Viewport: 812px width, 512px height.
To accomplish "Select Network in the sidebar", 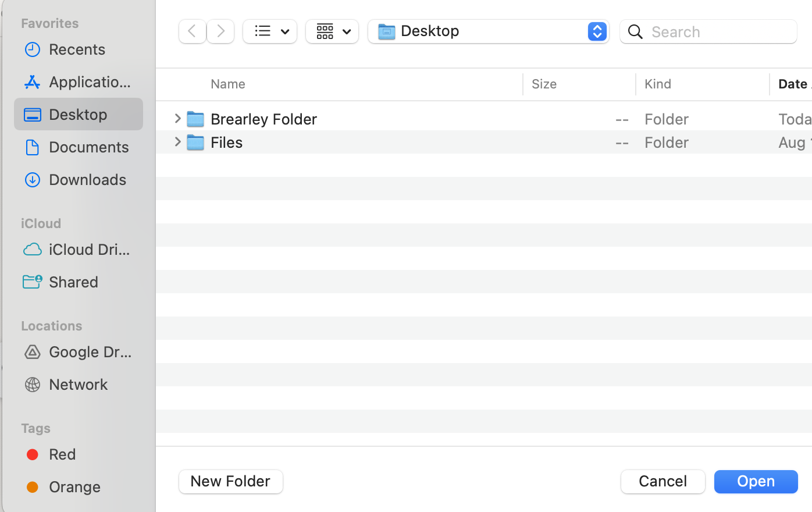I will (x=79, y=385).
